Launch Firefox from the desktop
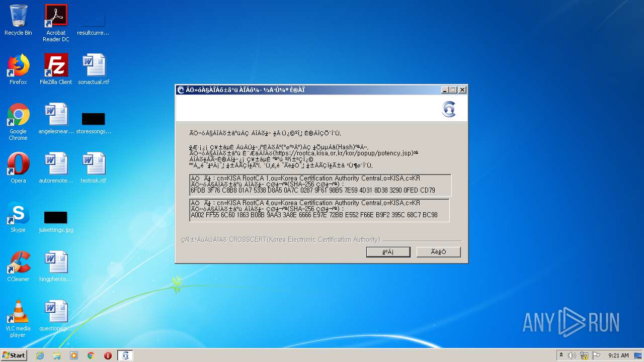The height and width of the screenshot is (362, 644). (x=18, y=69)
